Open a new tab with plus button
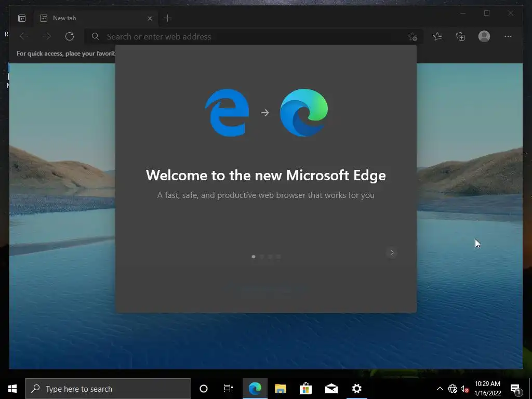 [x=168, y=18]
